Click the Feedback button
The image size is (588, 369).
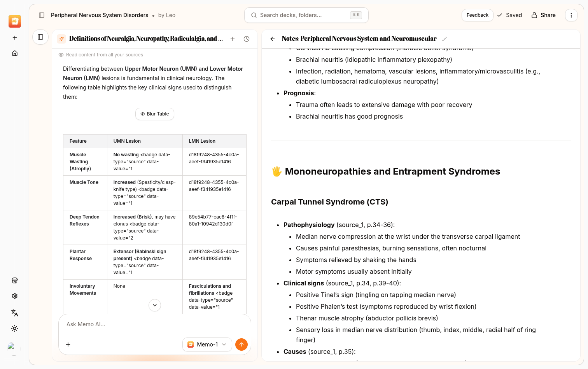[477, 15]
